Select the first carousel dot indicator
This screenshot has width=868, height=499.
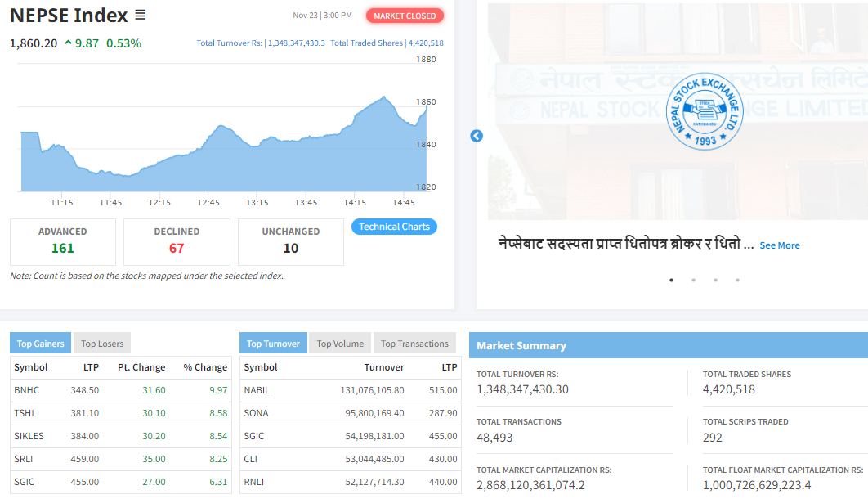[672, 281]
